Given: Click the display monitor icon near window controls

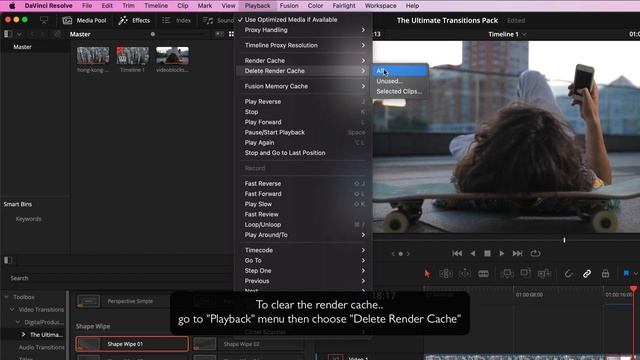Looking at the screenshot, I should pos(44,20).
